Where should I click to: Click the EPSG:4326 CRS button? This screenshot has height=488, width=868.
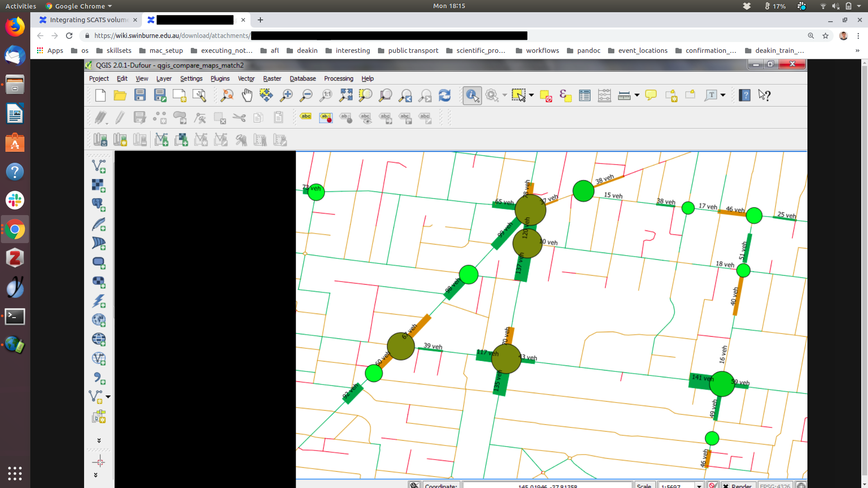coord(774,486)
